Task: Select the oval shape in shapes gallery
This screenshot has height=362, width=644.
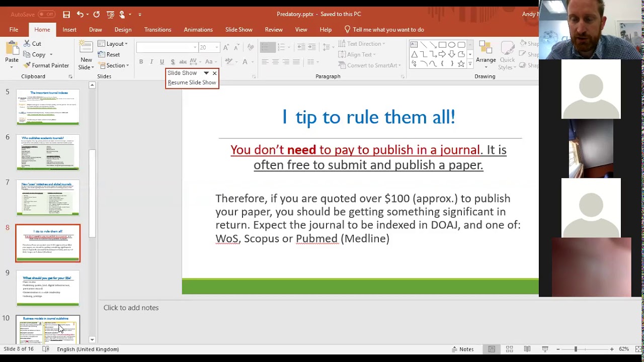Action: (x=452, y=45)
